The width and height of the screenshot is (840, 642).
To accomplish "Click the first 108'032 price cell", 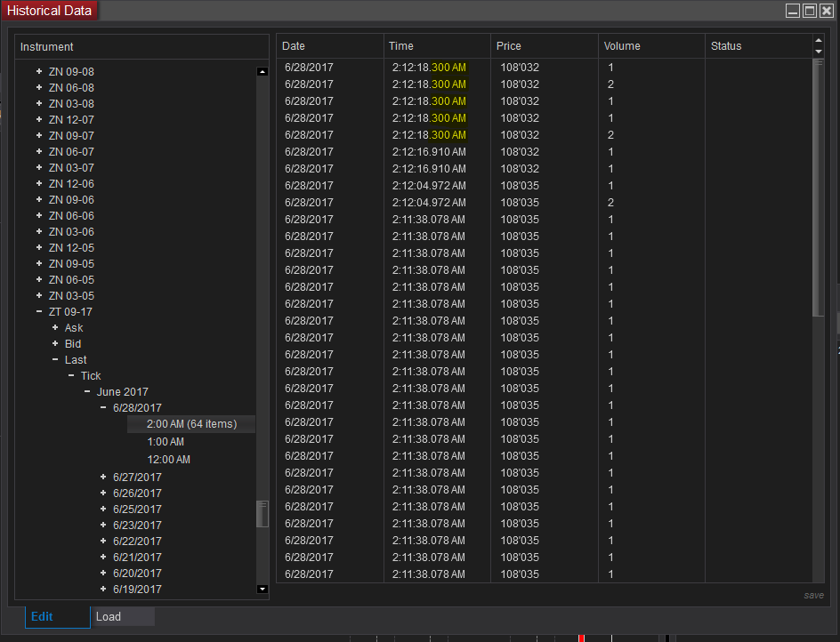I will click(520, 68).
